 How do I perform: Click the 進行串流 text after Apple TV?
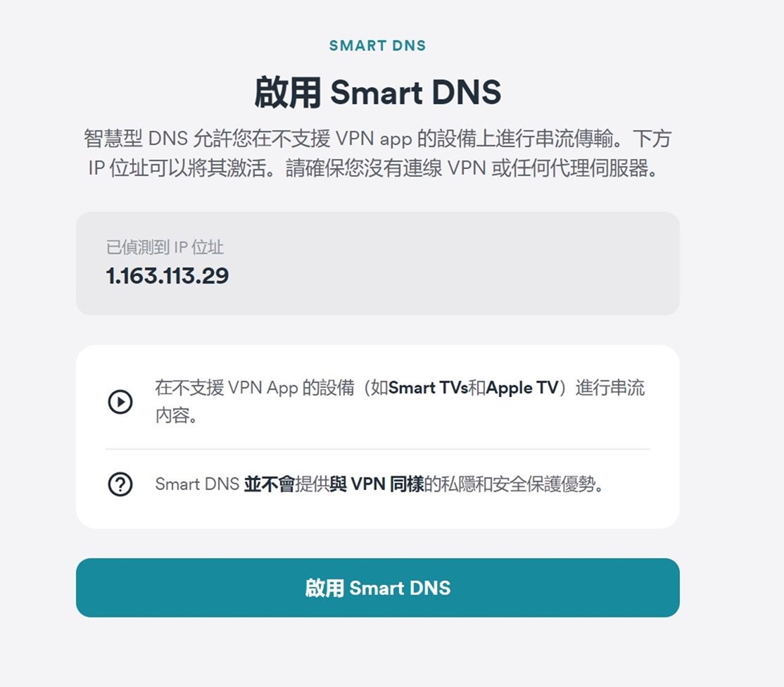click(609, 388)
